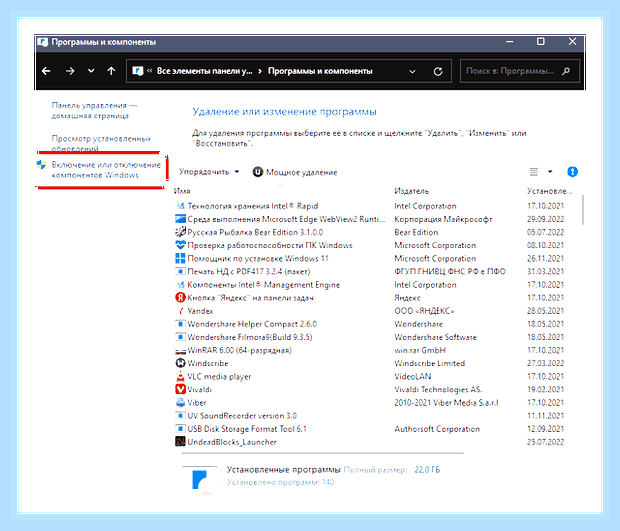
Task: Select WinRAR 6.00 icon
Action: click(180, 350)
